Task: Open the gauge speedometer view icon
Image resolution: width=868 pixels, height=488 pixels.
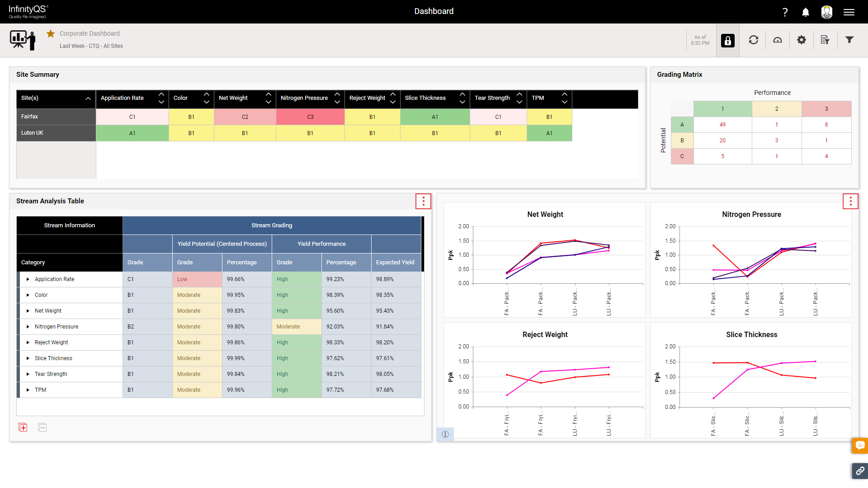Action: click(x=778, y=40)
